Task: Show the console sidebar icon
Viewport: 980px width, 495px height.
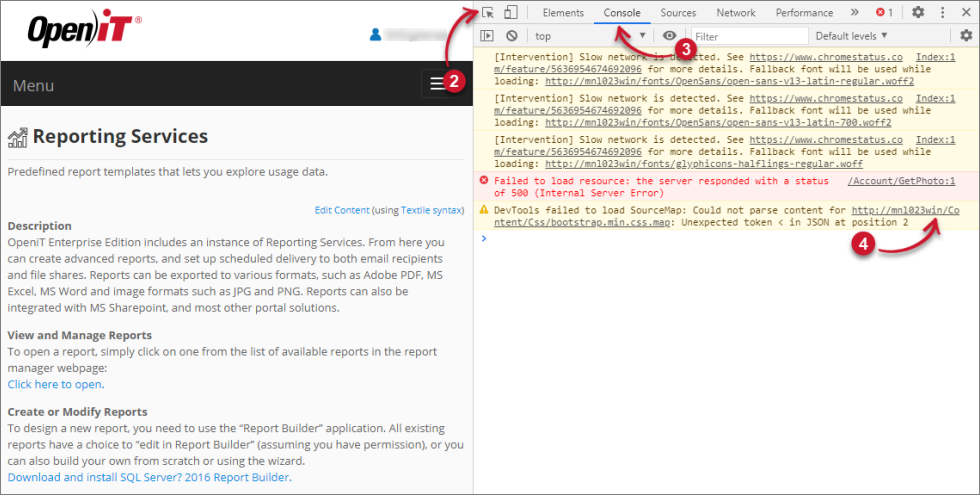Action: click(x=487, y=36)
